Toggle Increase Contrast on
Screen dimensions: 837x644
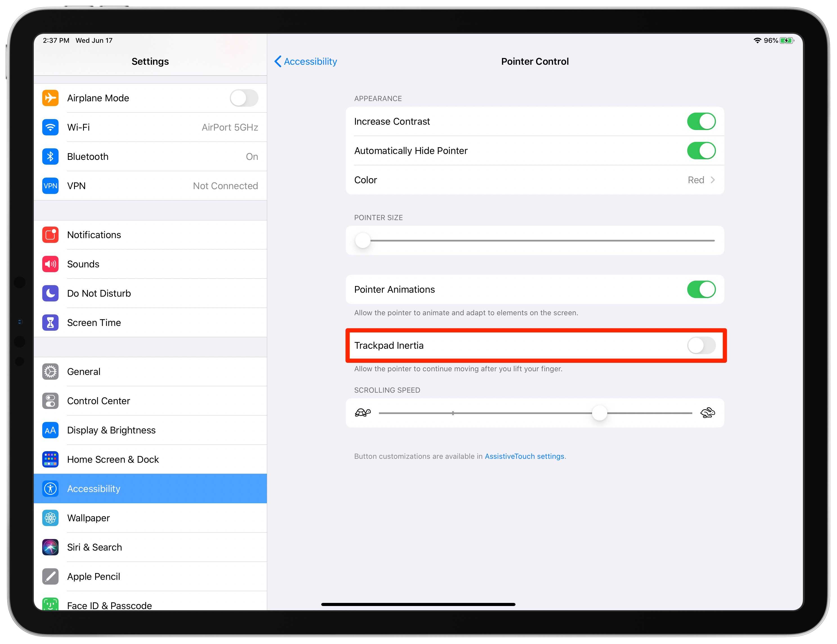click(x=702, y=121)
